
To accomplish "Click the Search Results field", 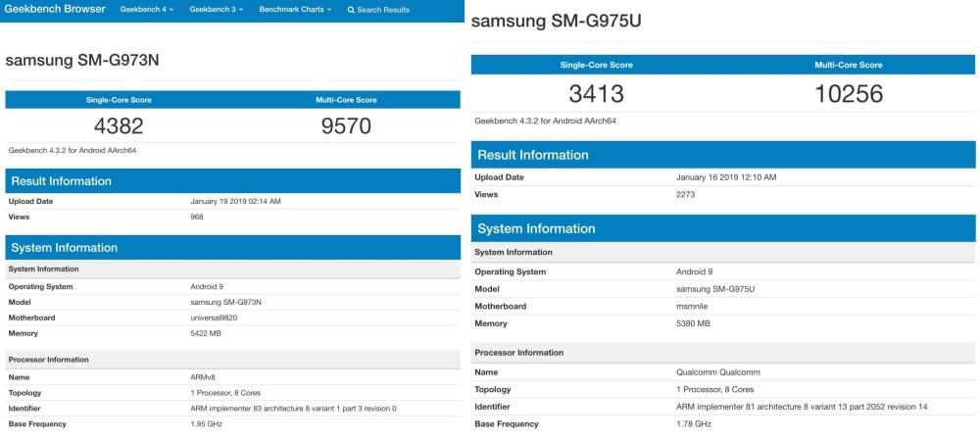I will [383, 10].
